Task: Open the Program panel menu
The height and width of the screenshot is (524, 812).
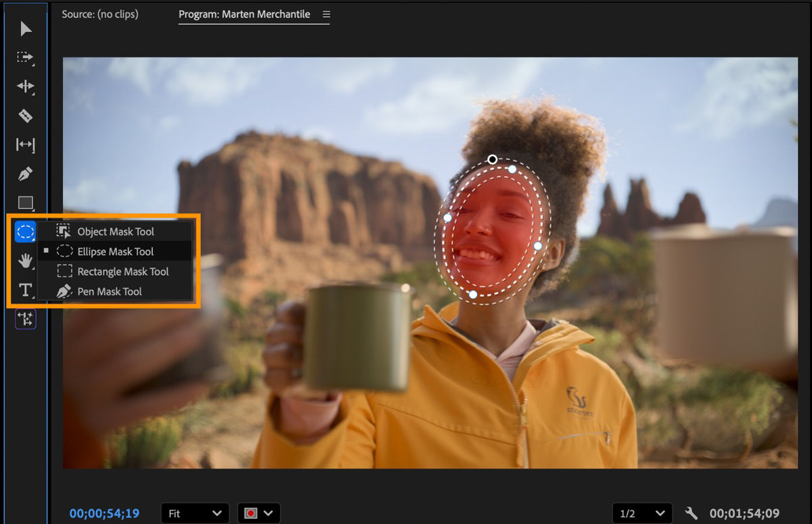Action: point(325,14)
